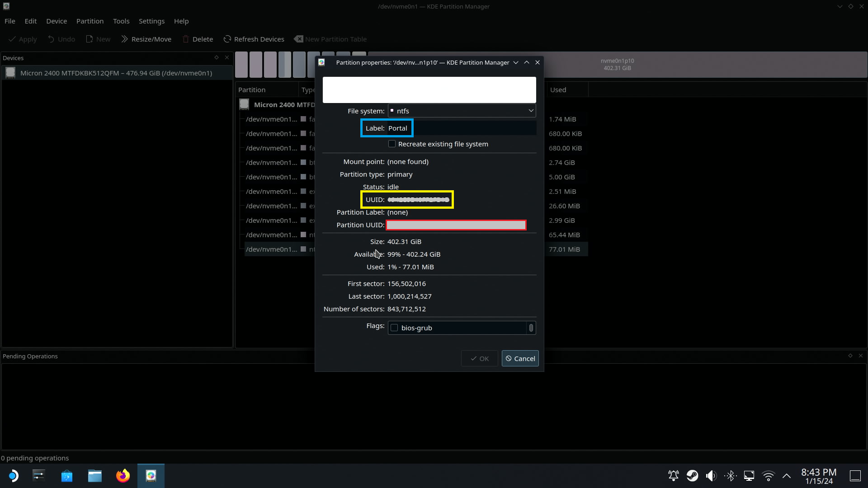Select the Micron 2400 device entry
This screenshot has height=488, width=868.
click(116, 73)
